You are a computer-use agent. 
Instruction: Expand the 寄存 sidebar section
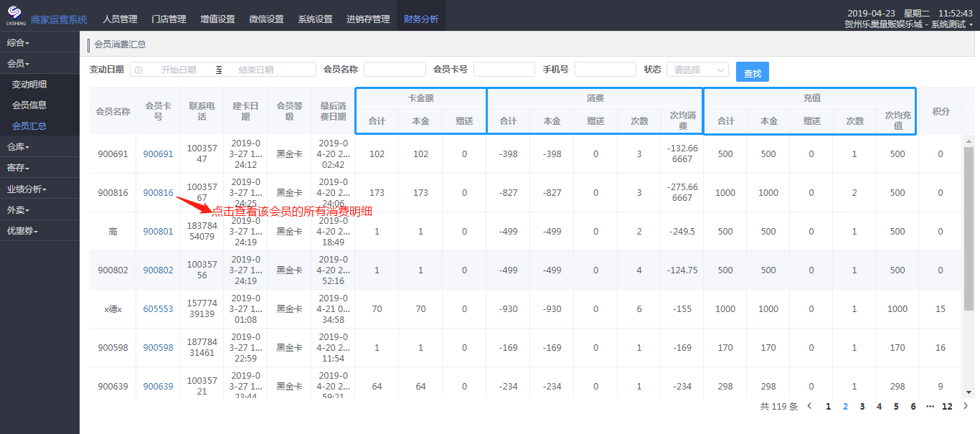pyautogui.click(x=39, y=168)
